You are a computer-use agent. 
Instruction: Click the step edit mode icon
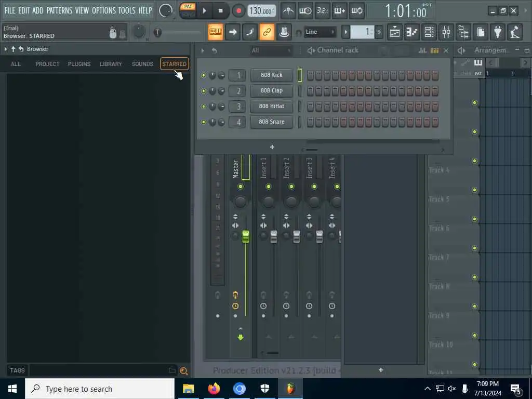[x=250, y=32]
